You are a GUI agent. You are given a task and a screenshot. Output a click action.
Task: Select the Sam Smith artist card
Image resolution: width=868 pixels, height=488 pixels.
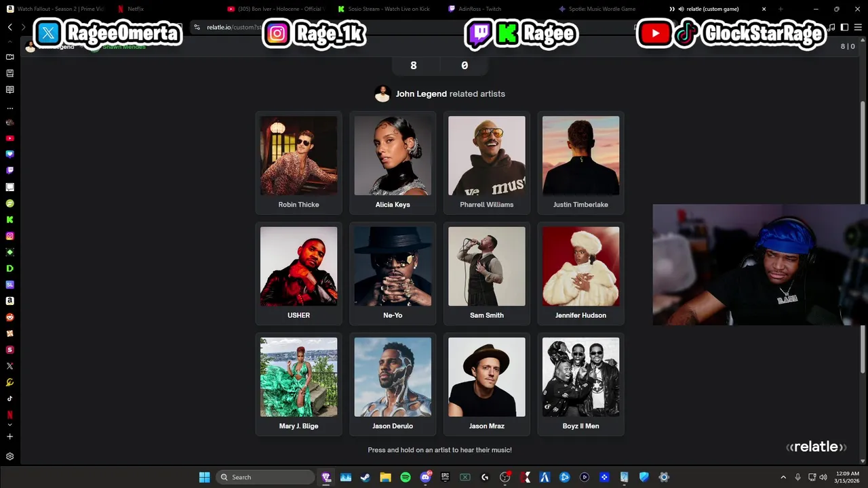click(x=487, y=273)
